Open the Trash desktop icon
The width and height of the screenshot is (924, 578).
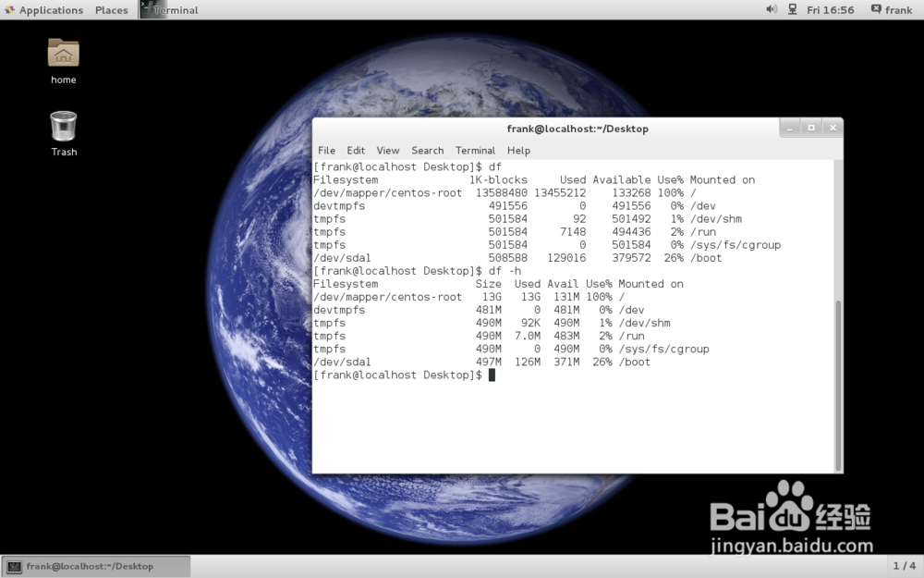[64, 134]
